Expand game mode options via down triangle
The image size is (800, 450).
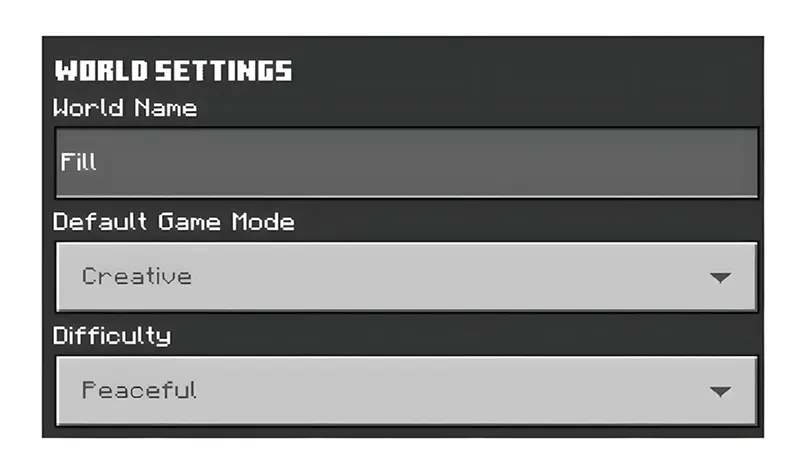[720, 278]
